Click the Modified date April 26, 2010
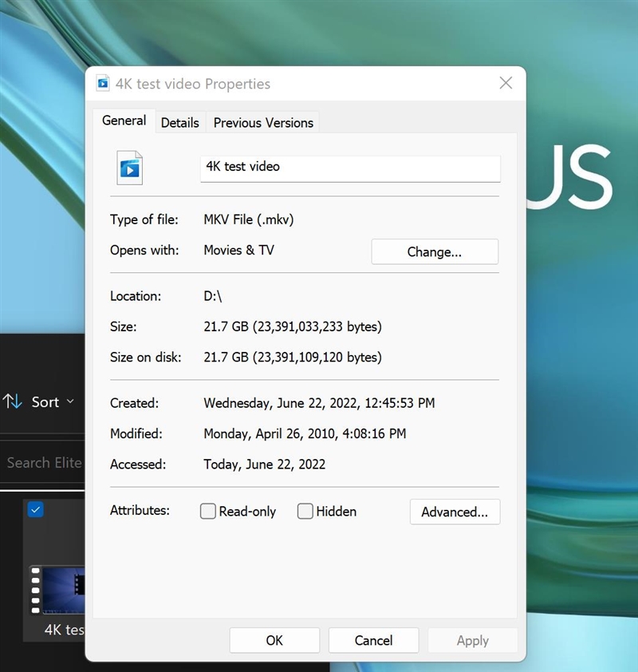Image resolution: width=638 pixels, height=672 pixels. point(305,433)
